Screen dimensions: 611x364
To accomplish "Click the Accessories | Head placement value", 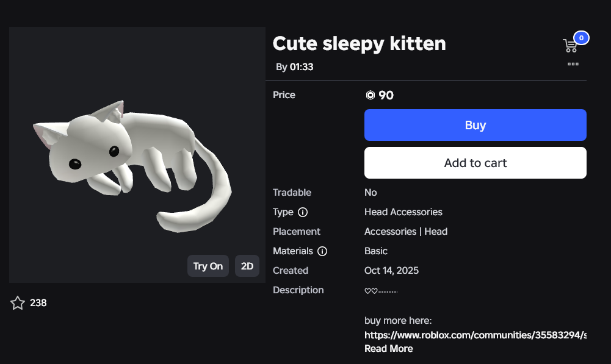I will coord(406,232).
